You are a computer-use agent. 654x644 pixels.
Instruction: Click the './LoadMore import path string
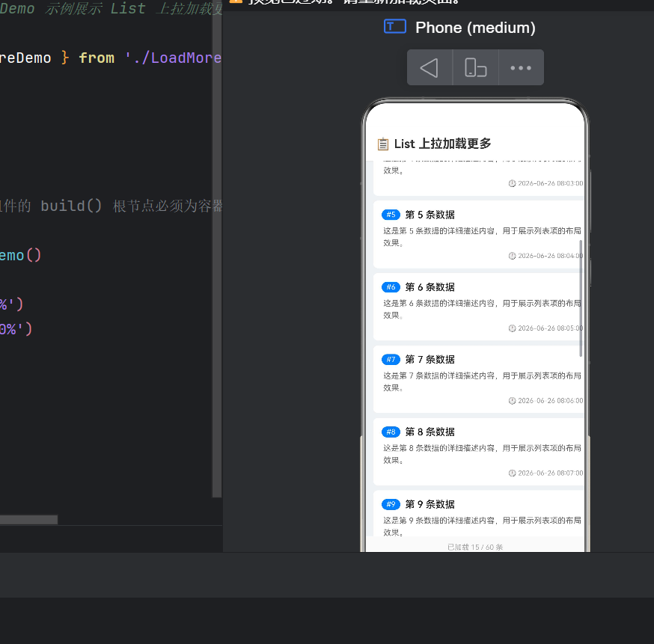(x=174, y=58)
